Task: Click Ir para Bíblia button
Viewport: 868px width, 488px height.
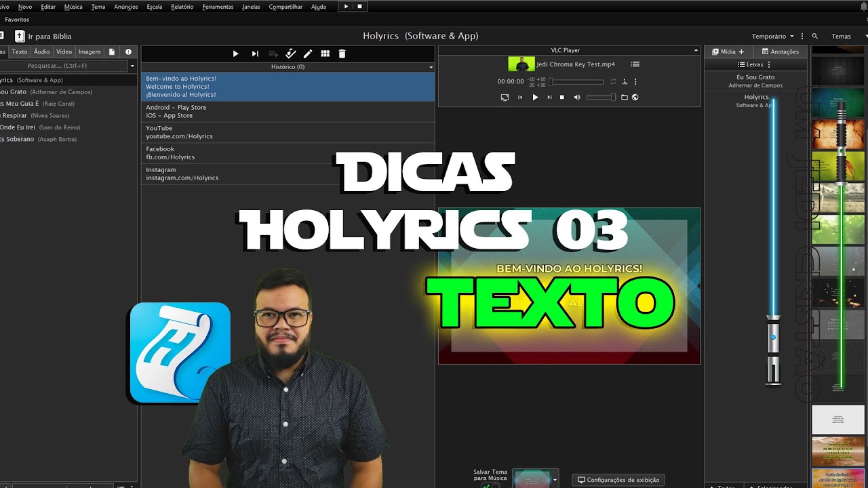Action: point(43,36)
